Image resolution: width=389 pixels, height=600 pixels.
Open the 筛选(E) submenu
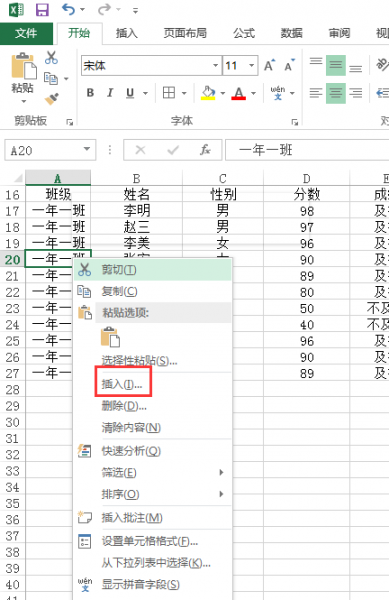[153, 473]
